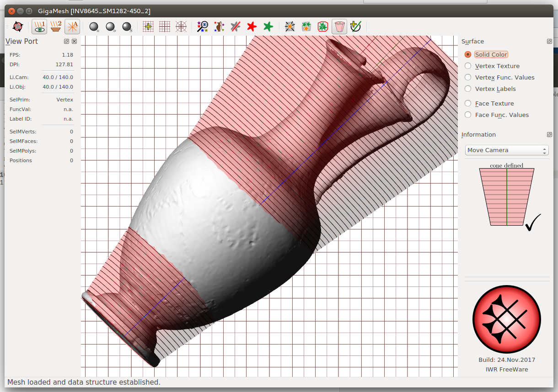Viewport: 558px width, 392px height.
Task: Click magnifier with colored stars icon
Action: click(203, 27)
